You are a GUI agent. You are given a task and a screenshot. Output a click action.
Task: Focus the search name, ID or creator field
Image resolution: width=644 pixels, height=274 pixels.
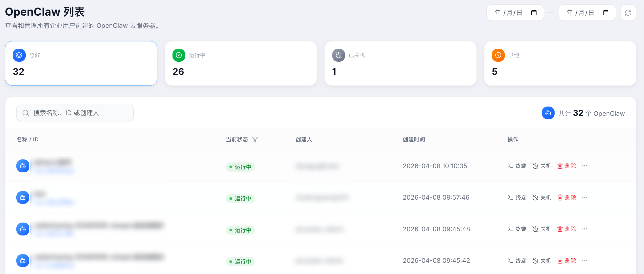coord(75,113)
